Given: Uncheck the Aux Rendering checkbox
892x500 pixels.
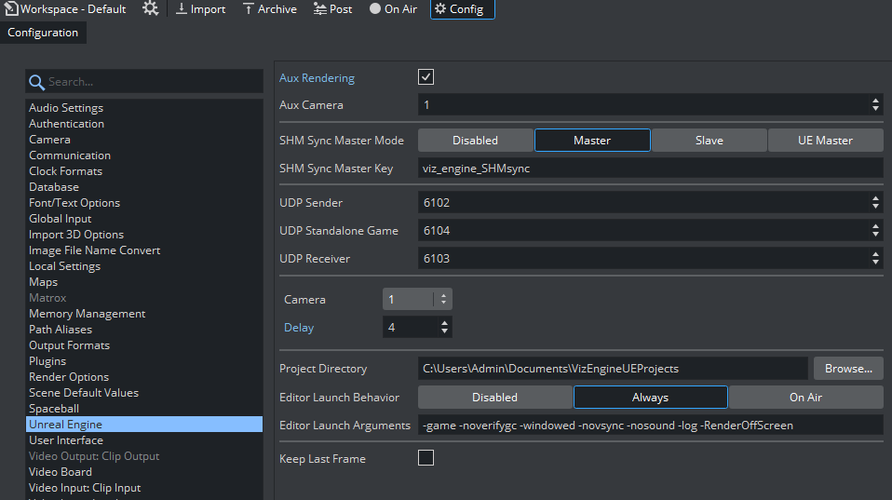Looking at the screenshot, I should tap(426, 77).
